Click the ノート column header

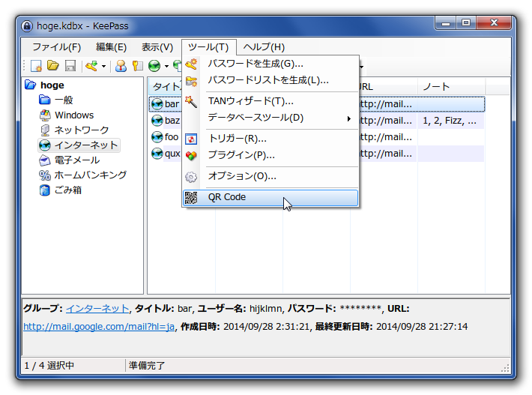tap(451, 87)
